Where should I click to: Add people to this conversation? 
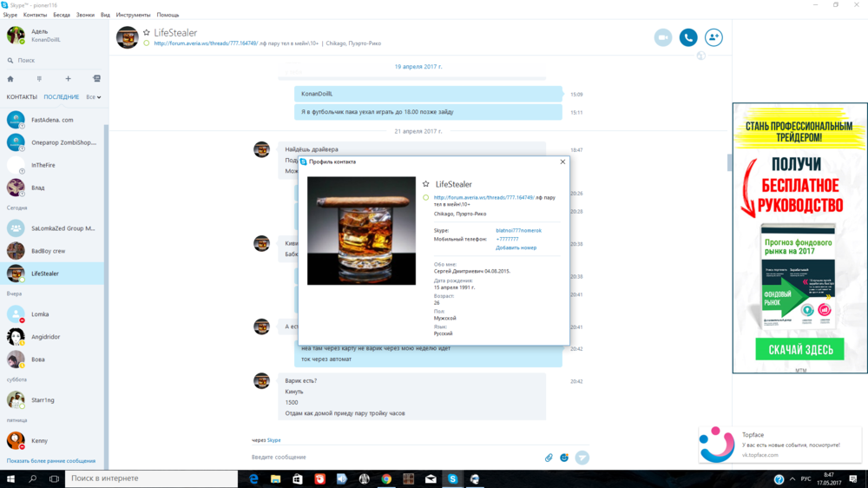713,37
